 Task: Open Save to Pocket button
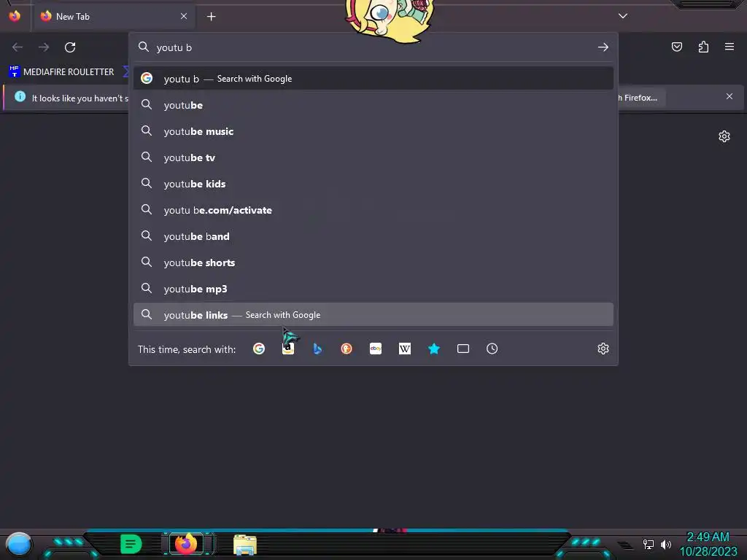[677, 47]
